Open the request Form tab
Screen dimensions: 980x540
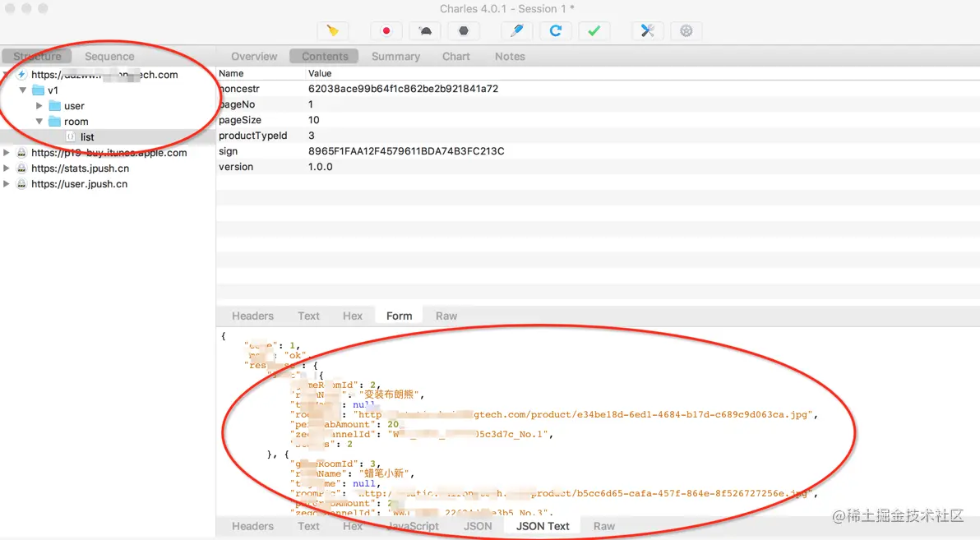[x=399, y=316]
